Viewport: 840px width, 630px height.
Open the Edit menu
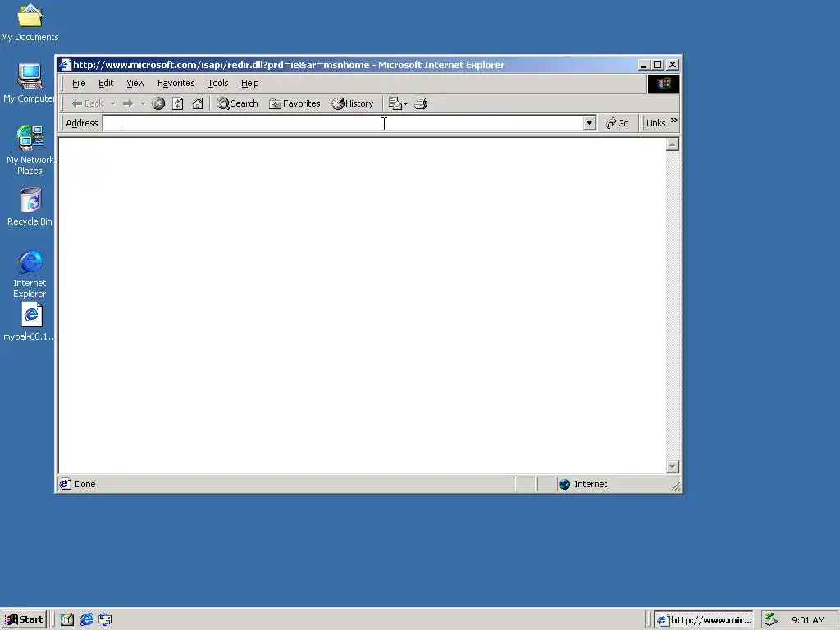click(106, 83)
